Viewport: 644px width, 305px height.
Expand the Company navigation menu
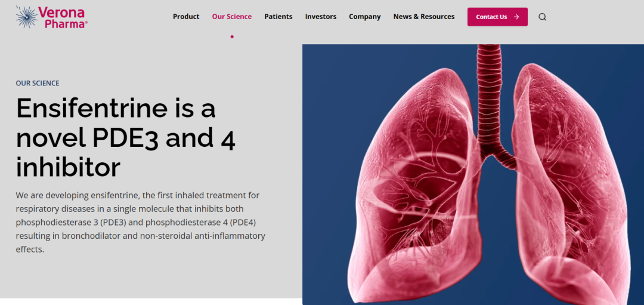(365, 17)
